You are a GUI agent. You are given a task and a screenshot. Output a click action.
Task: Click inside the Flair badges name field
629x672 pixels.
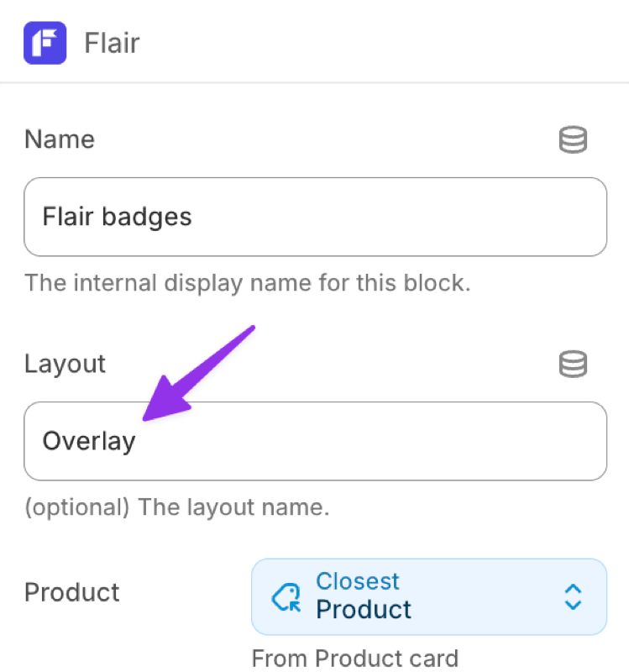tap(315, 217)
